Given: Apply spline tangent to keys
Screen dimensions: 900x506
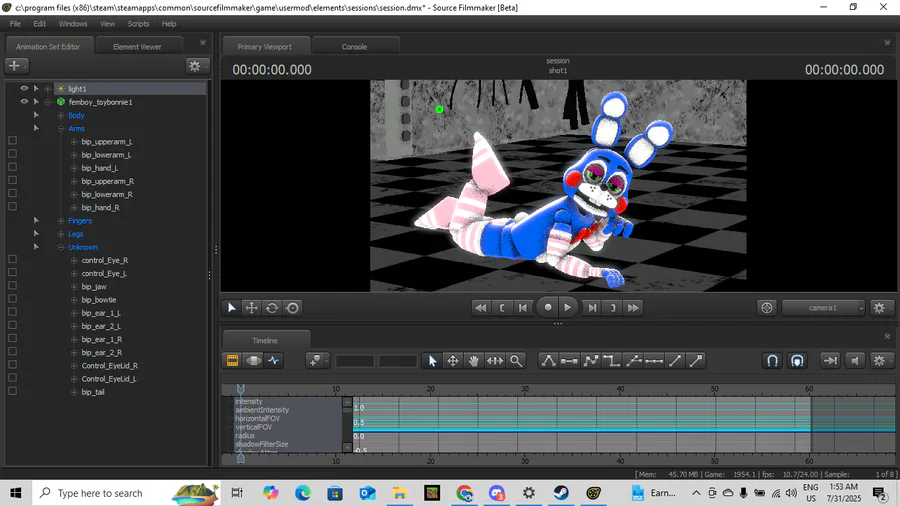Looking at the screenshot, I should coord(548,360).
